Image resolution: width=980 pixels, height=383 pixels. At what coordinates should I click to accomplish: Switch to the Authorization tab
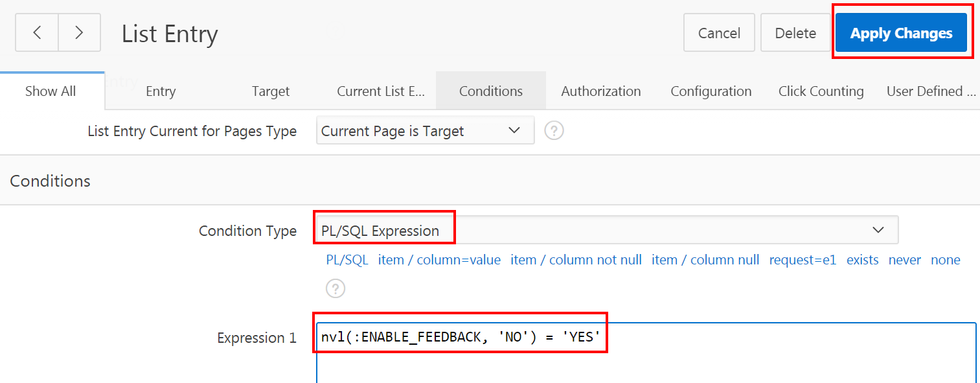tap(600, 91)
